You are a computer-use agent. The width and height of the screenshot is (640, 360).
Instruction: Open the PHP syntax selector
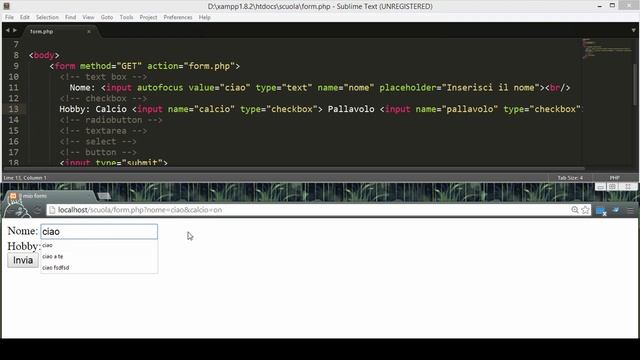click(614, 178)
